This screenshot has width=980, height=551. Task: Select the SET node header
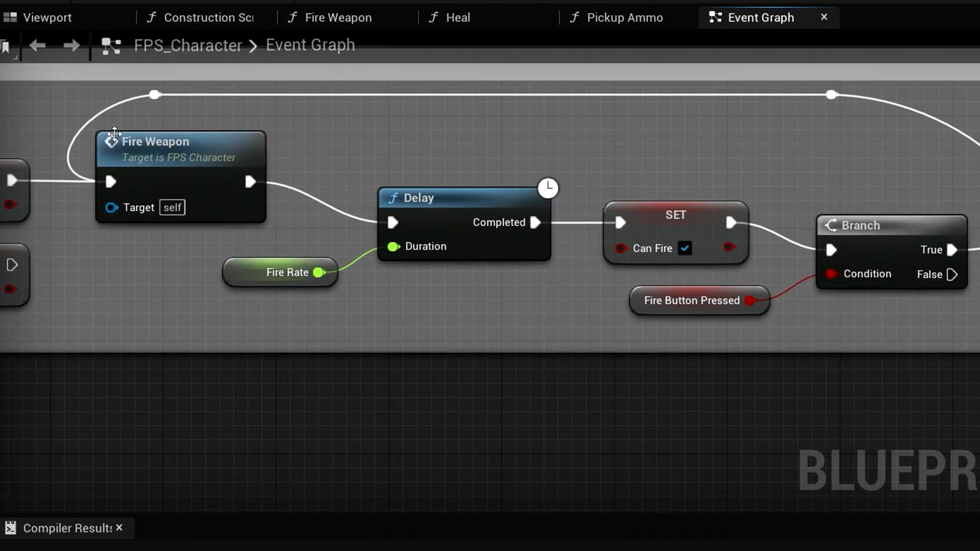click(x=676, y=215)
